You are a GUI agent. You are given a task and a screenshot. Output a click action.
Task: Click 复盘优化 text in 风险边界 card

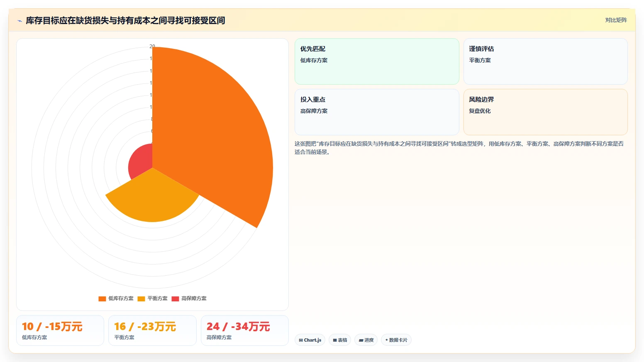pos(480,111)
